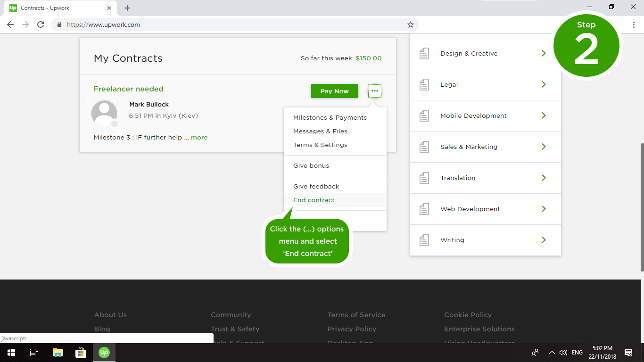
Task: Expand the milestone description with 'more'
Action: pyautogui.click(x=199, y=138)
